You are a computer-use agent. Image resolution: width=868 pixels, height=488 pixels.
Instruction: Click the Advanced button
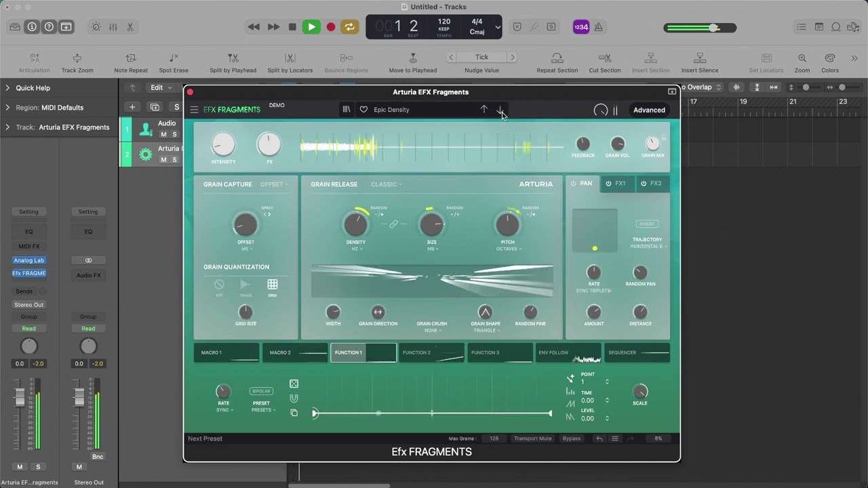649,110
